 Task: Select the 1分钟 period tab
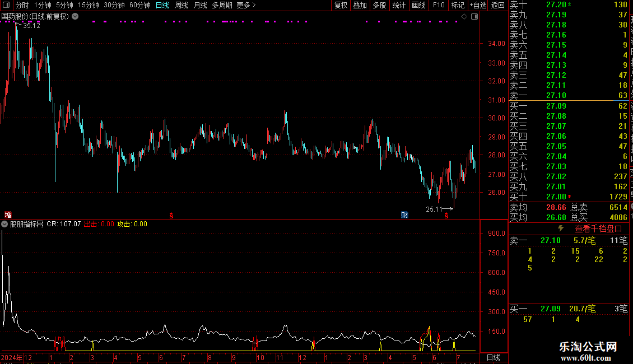pos(43,5)
